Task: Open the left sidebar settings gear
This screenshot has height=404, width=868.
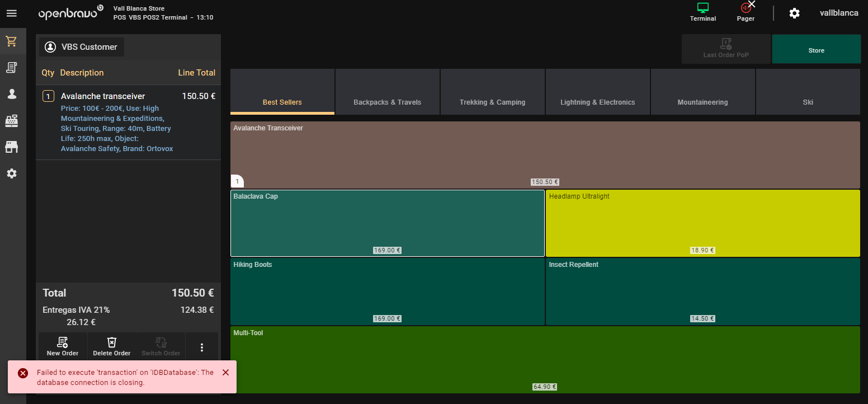Action: point(11,173)
